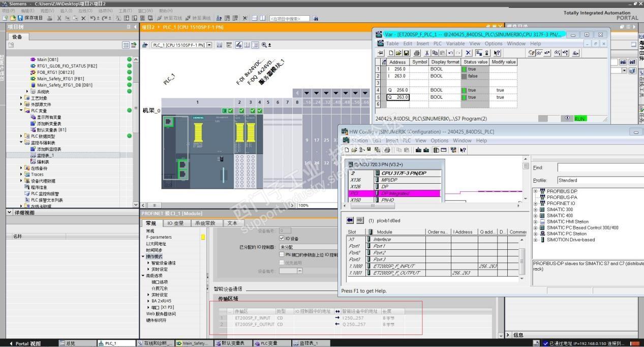Expand 外部源文件 in project tree

tap(21, 104)
